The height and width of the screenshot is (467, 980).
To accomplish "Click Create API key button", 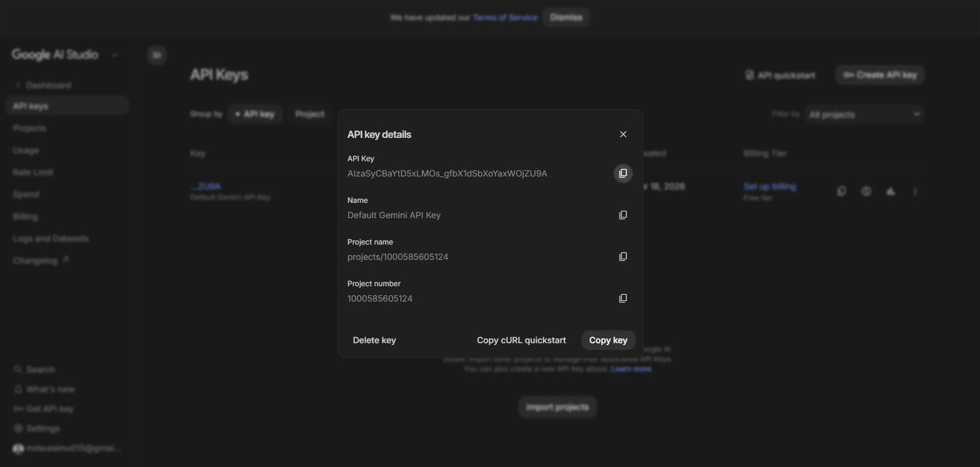I will pos(880,75).
